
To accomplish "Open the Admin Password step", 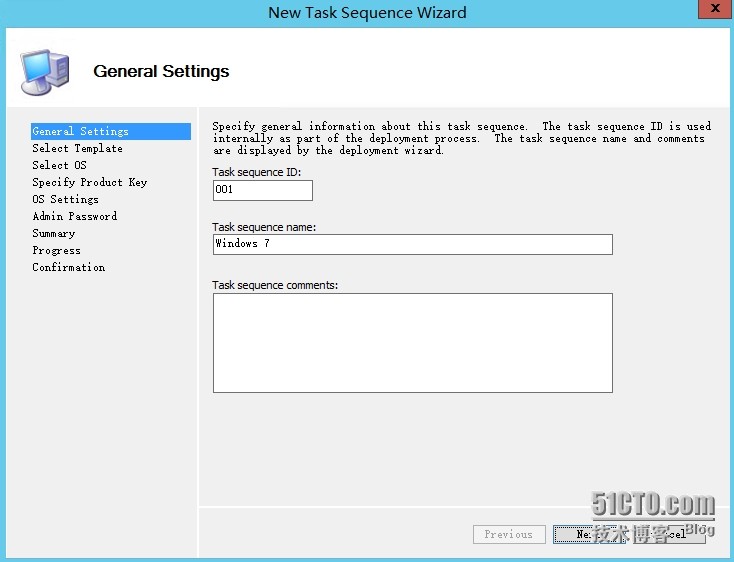I will [x=74, y=216].
